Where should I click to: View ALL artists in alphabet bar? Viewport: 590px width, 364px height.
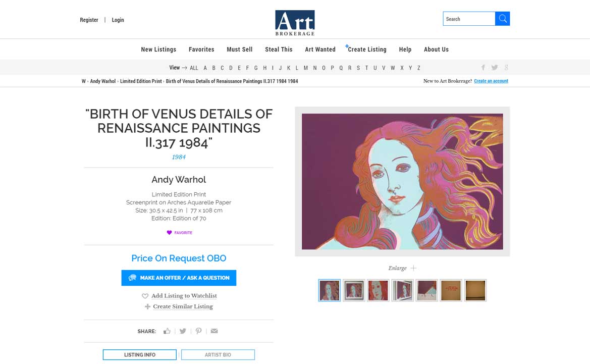coord(194,68)
